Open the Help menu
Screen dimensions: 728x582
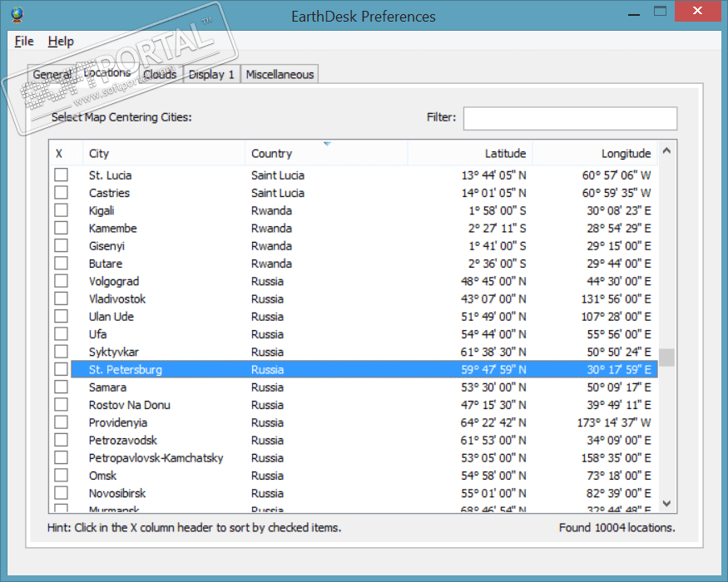[61, 42]
